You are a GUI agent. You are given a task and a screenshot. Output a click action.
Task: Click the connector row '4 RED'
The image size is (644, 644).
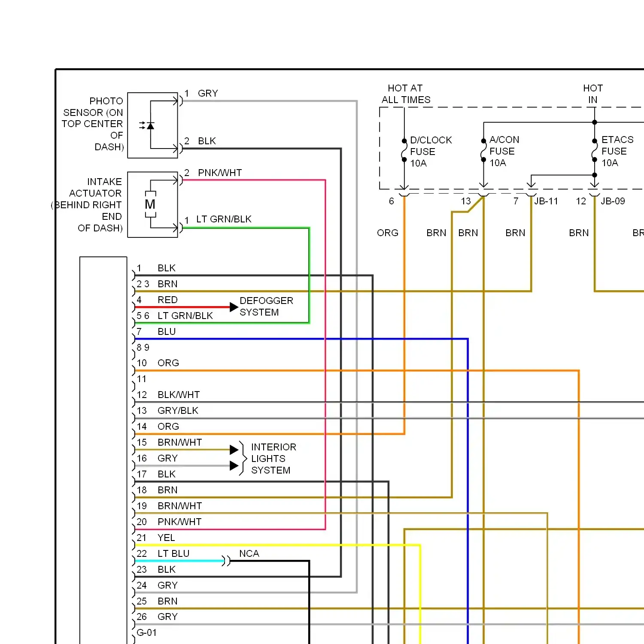pyautogui.click(x=157, y=300)
